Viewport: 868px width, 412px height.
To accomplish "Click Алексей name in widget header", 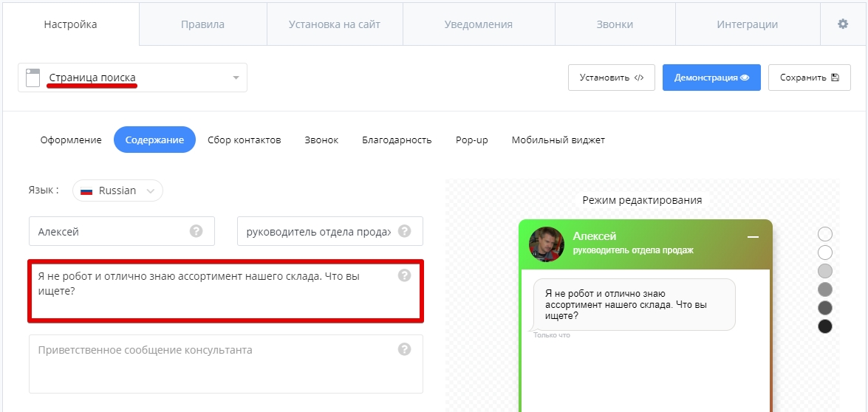I will (x=595, y=237).
